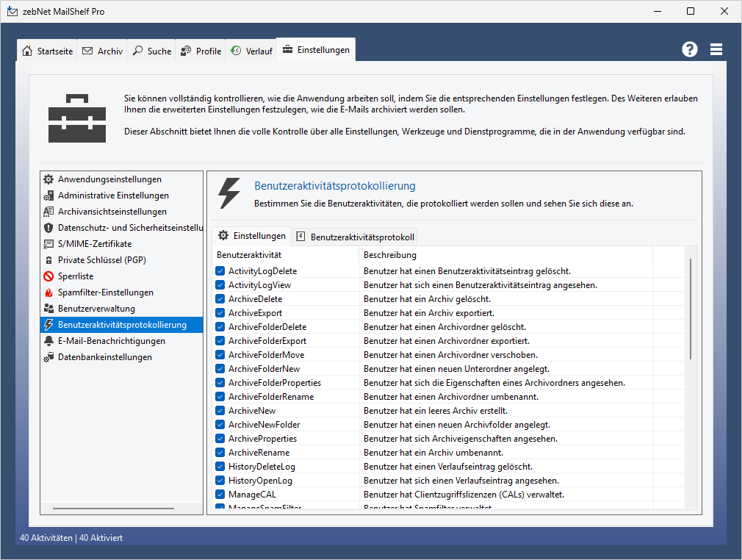Click the Anwendungseinstellungen gear icon
This screenshot has width=742, height=560.
pyautogui.click(x=48, y=179)
